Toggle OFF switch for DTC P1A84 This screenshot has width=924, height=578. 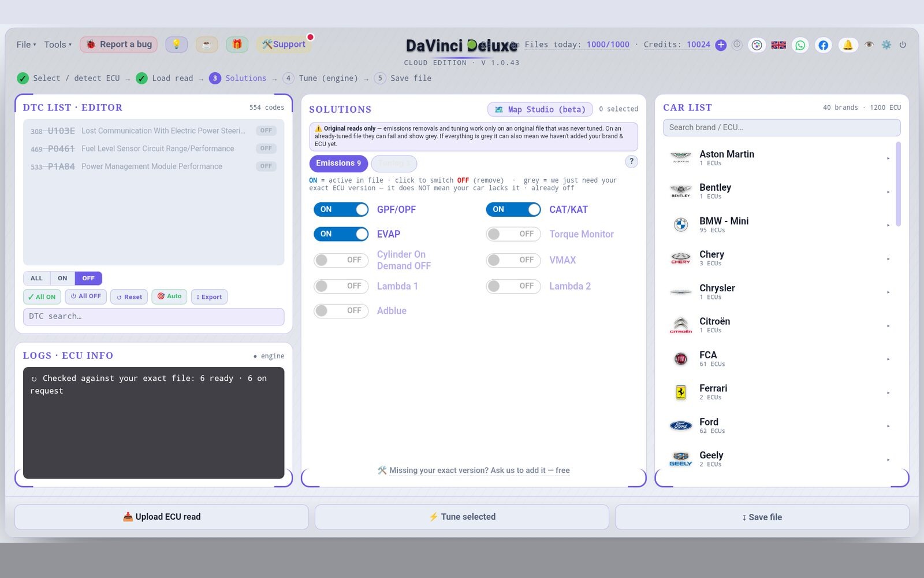266,166
